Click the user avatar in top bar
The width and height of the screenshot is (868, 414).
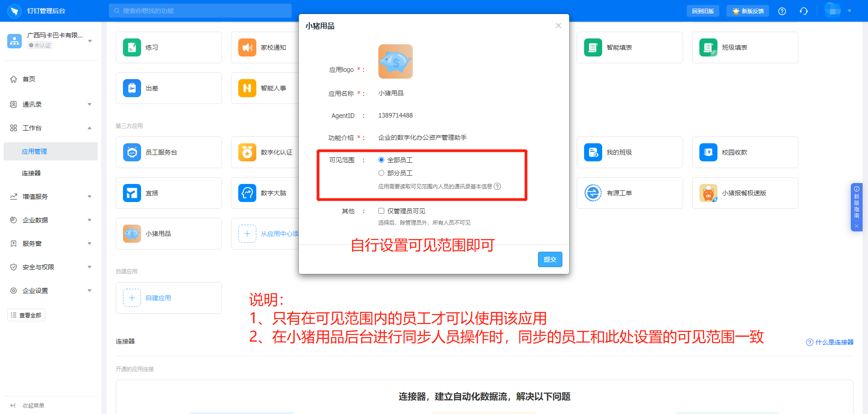[833, 10]
